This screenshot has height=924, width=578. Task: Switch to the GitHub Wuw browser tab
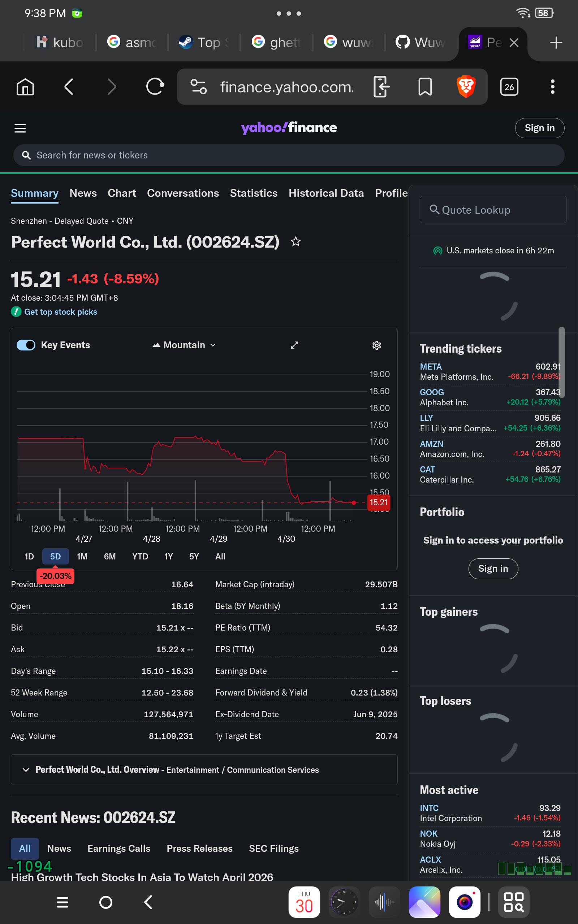click(420, 42)
